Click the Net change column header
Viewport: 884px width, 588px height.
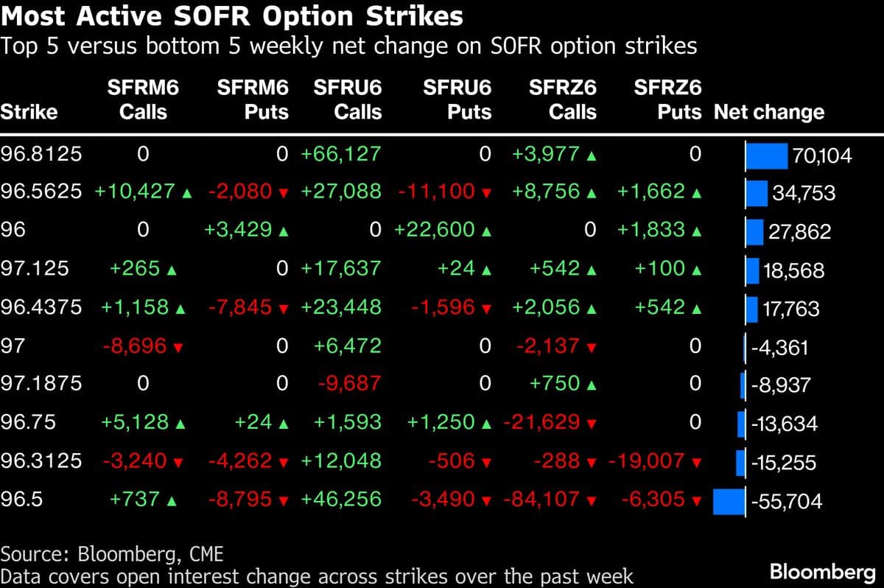(769, 113)
